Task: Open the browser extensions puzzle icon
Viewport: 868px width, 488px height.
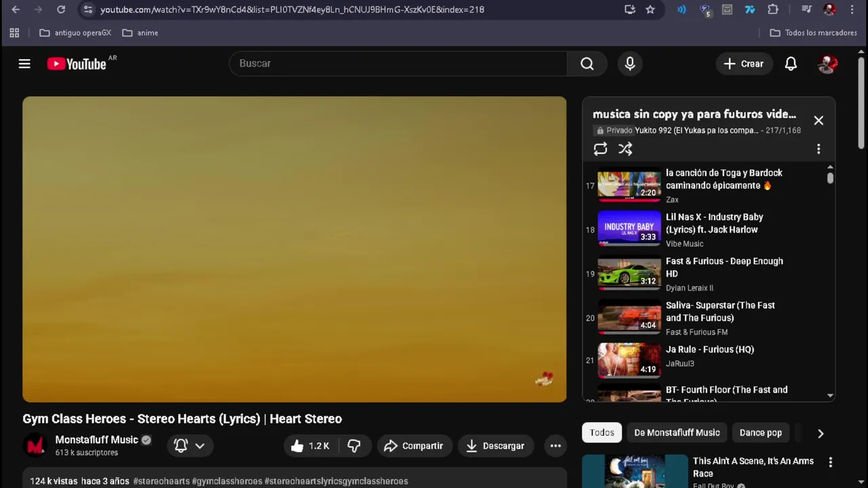Action: (773, 9)
